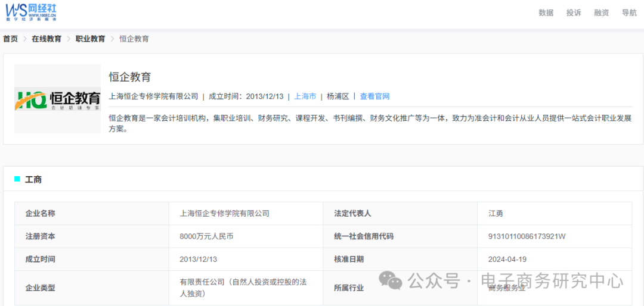Image resolution: width=644 pixels, height=306 pixels.
Task: Click 上海恒企专修学院有限公司 in the header line
Action: tap(153, 96)
